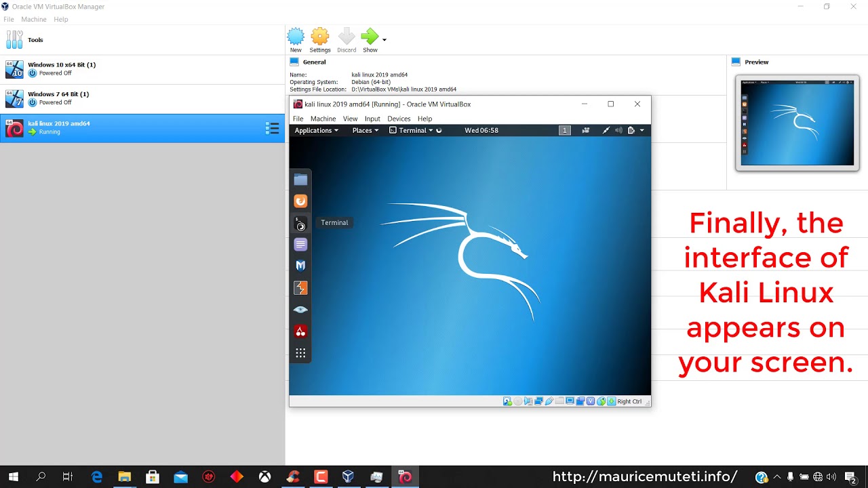Click workspace indicator 1 in Kali bar

[x=564, y=130]
